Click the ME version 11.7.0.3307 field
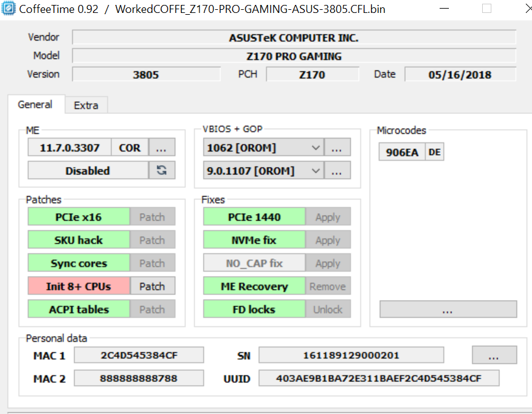This screenshot has height=414, width=532. (70, 147)
